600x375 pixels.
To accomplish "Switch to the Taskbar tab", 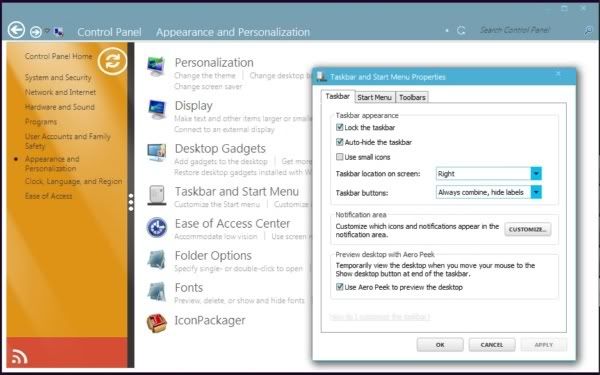I will [x=338, y=96].
